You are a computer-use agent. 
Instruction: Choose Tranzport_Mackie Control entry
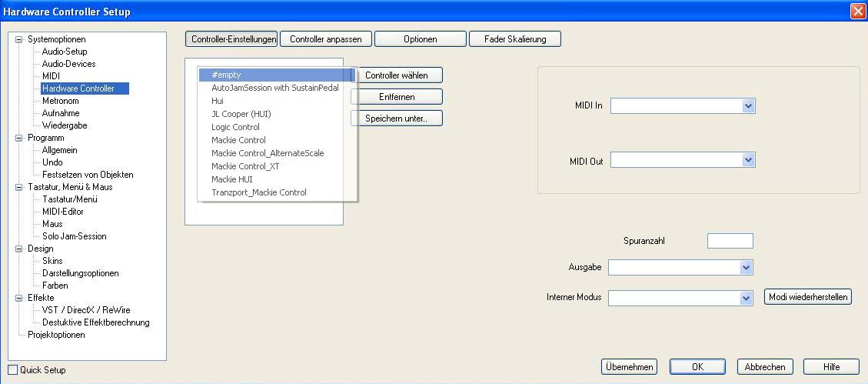coord(277,192)
